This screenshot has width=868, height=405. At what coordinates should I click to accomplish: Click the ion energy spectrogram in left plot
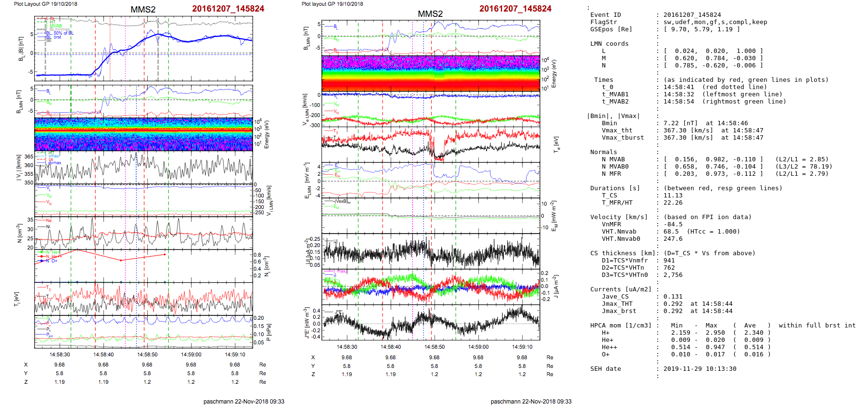click(143, 134)
